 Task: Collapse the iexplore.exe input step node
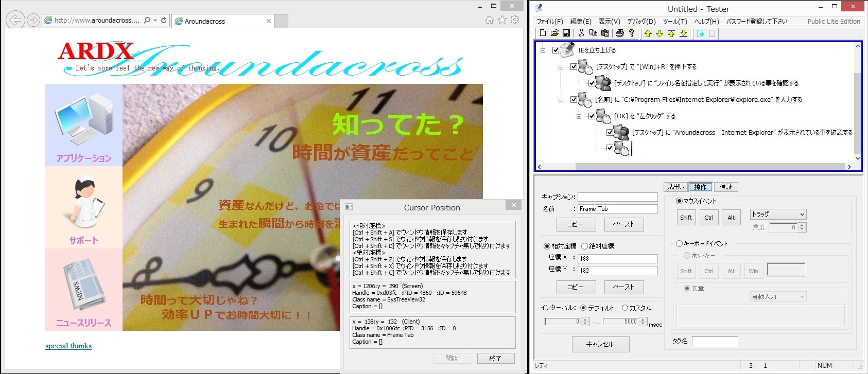pos(561,100)
